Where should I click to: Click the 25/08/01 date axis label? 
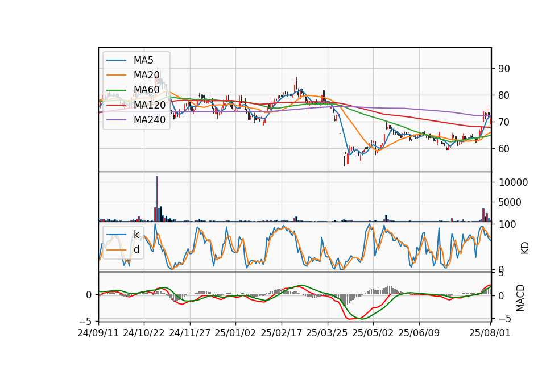[x=490, y=333]
